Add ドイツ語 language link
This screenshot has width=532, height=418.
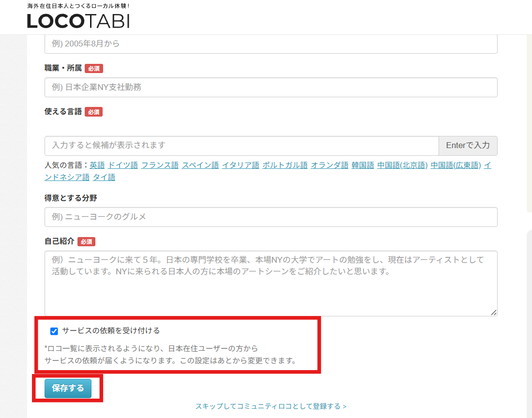point(123,165)
